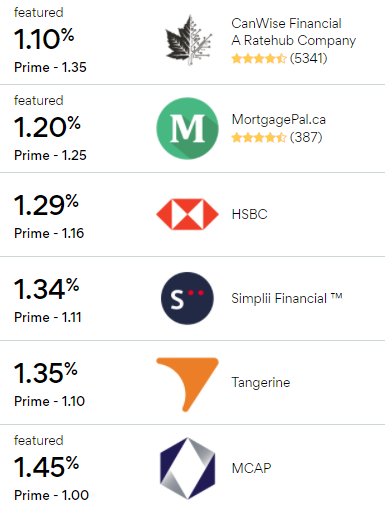This screenshot has width=385, height=509.
Task: Select the HSBC lender name
Action: click(x=250, y=214)
